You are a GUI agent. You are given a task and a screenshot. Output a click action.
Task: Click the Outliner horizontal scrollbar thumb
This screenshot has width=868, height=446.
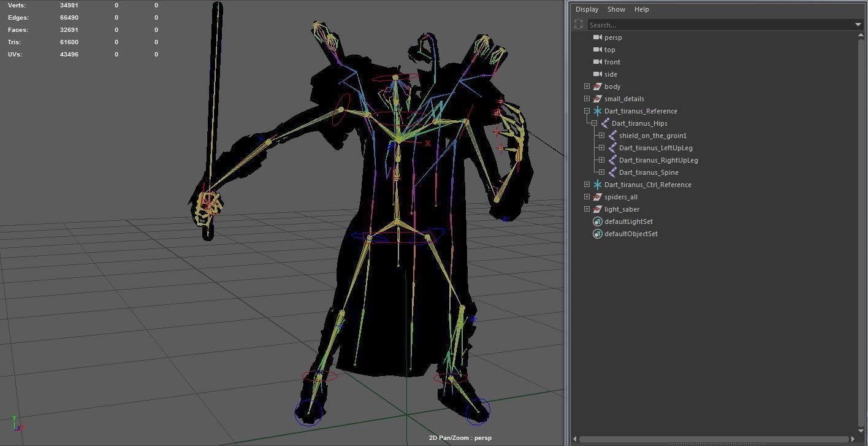point(714,439)
